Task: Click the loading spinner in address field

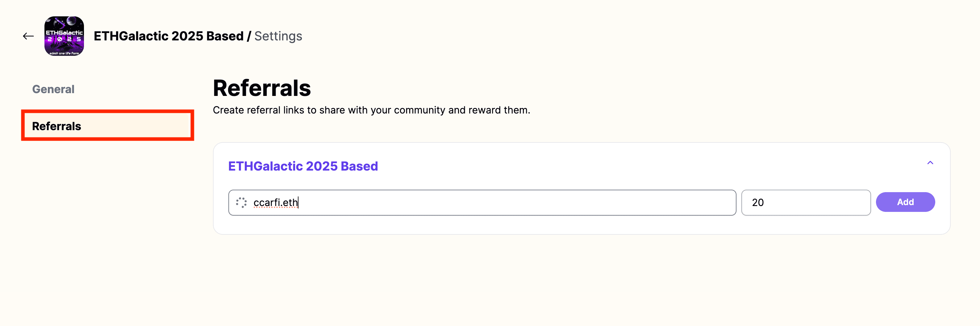Action: [x=241, y=203]
